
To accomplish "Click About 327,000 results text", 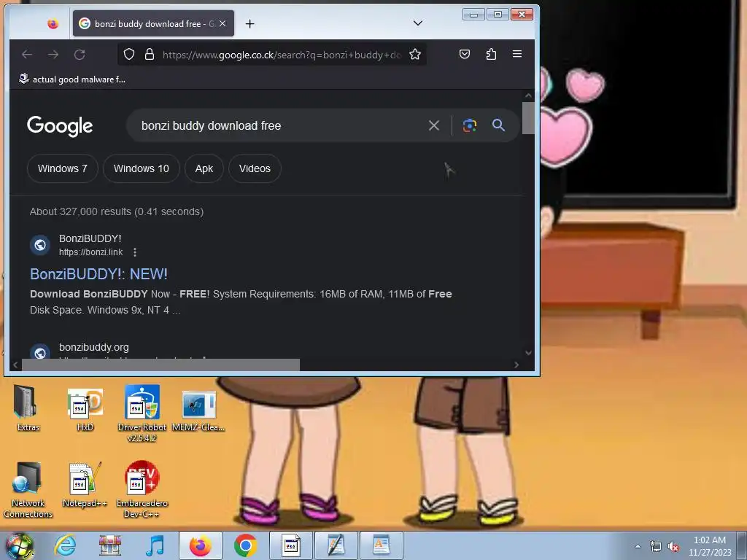I will (117, 211).
